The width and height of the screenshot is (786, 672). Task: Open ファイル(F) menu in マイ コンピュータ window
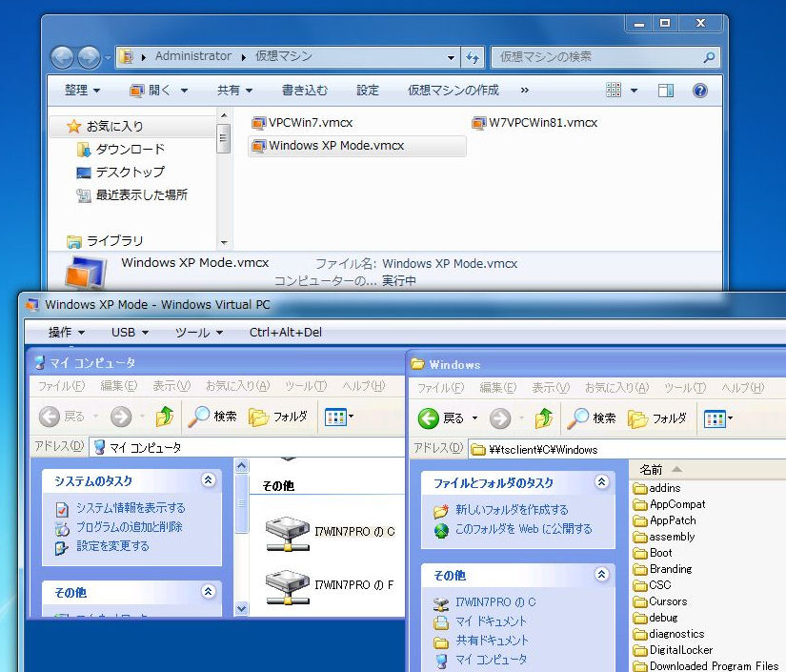[x=62, y=386]
